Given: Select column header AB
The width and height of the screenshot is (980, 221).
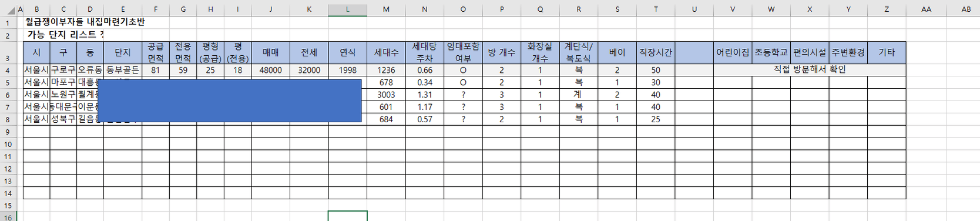Looking at the screenshot, I should click(966, 9).
